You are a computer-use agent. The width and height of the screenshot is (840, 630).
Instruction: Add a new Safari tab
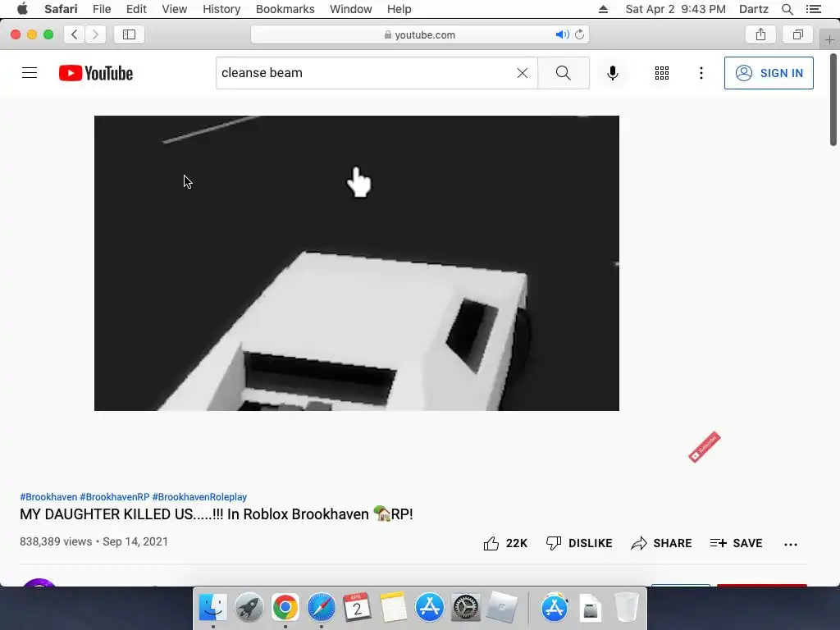[829, 39]
